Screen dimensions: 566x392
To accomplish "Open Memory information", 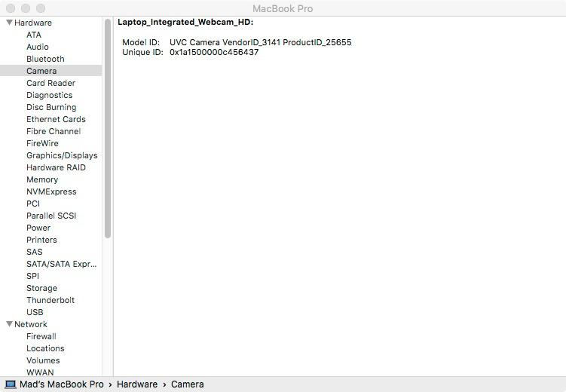I will pyautogui.click(x=42, y=179).
